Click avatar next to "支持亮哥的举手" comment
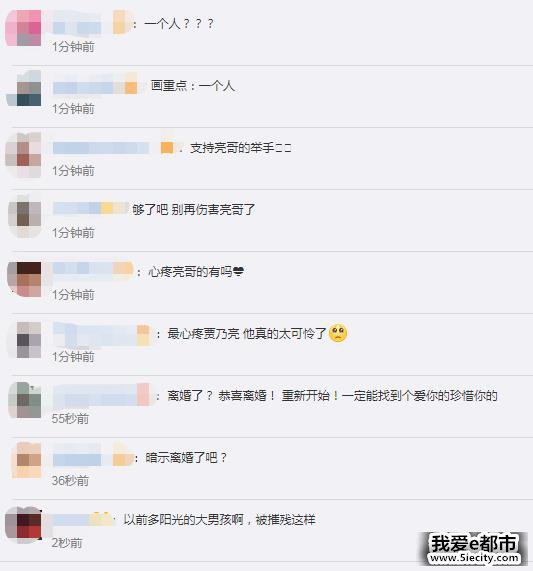The width and height of the screenshot is (533, 571). point(24,155)
